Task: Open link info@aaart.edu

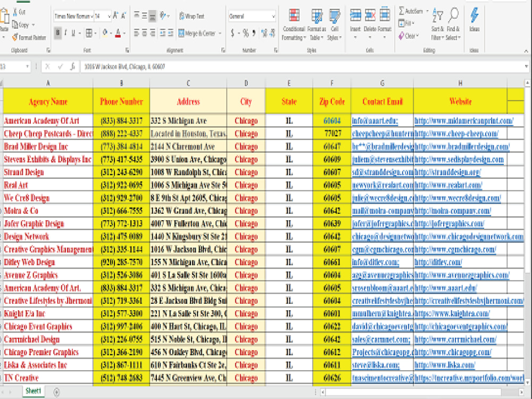Action: tap(375, 121)
